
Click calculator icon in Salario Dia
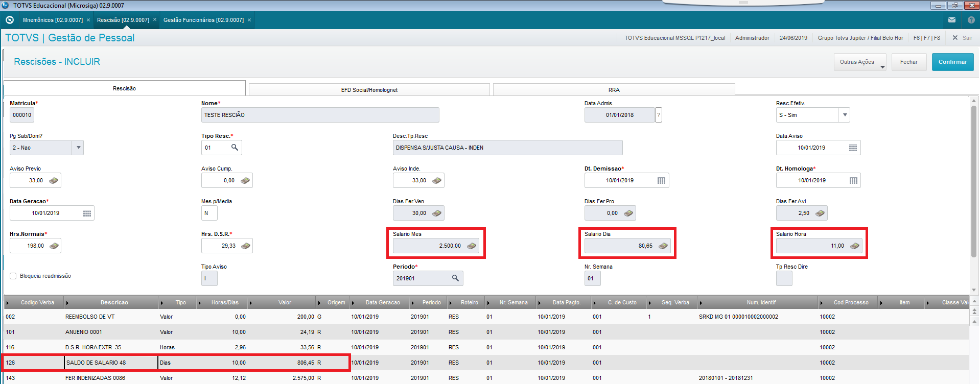pyautogui.click(x=663, y=246)
